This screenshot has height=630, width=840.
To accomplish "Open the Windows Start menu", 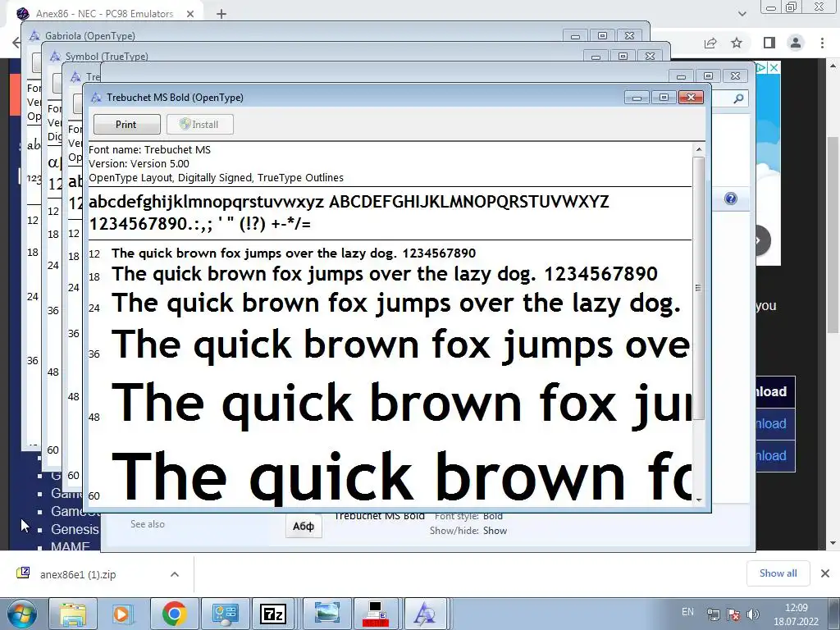I will (x=21, y=614).
